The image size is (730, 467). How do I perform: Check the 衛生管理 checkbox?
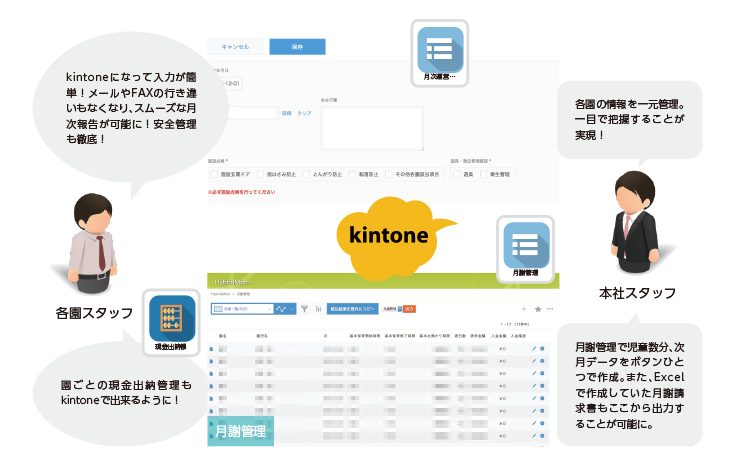tap(484, 174)
